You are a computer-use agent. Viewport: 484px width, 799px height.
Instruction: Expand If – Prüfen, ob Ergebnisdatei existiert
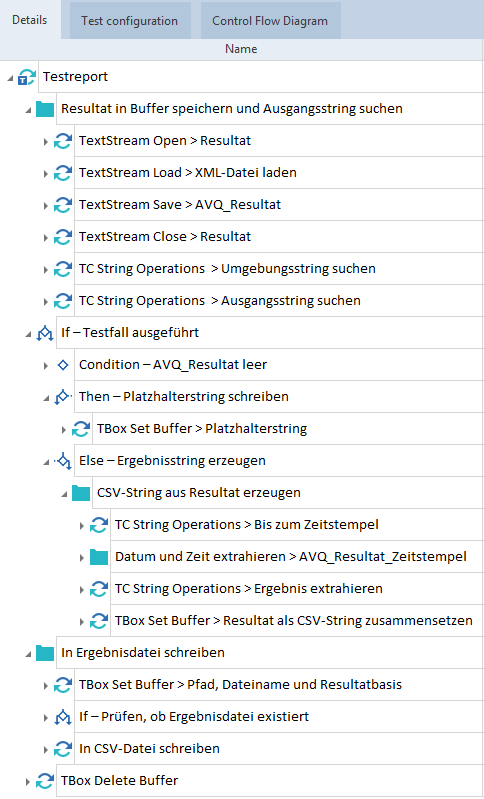(46, 717)
